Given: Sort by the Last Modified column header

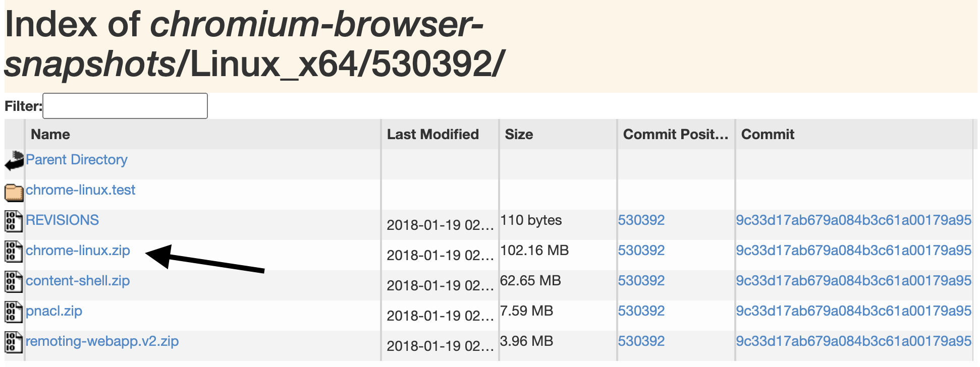Looking at the screenshot, I should [x=432, y=135].
